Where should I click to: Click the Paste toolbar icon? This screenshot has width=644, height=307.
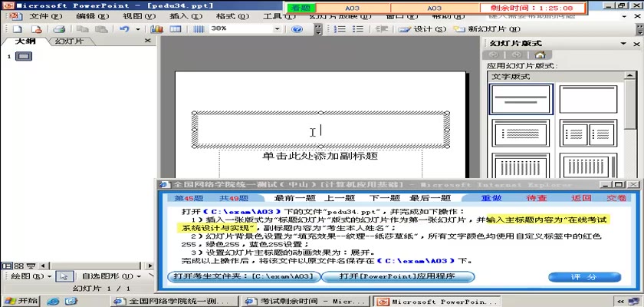[101, 29]
